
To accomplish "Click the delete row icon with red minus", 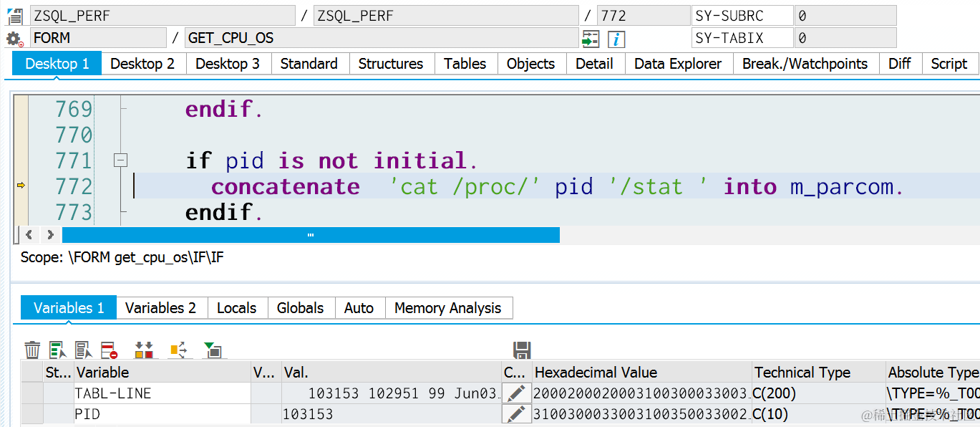I will pyautogui.click(x=109, y=350).
